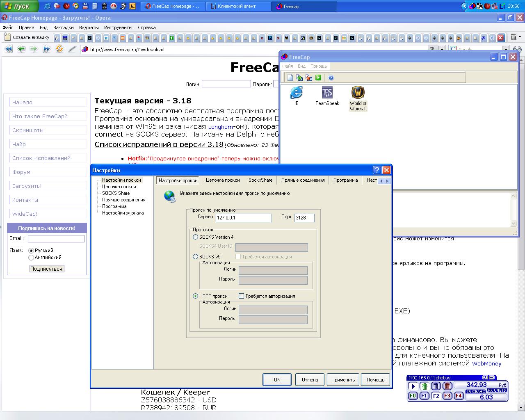Viewport: 525px width, 420px height.
Task: Open the SocksShare tab
Action: tap(260, 180)
